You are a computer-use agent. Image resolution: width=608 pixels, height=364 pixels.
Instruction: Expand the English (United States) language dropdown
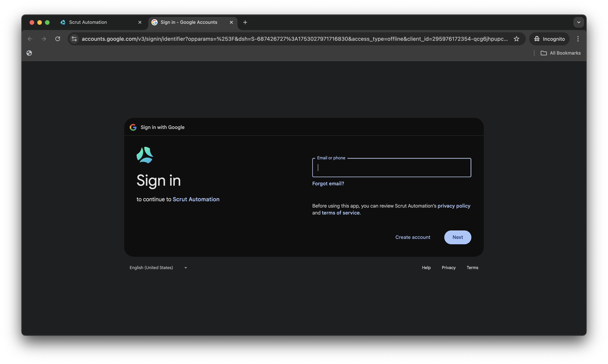point(158,268)
